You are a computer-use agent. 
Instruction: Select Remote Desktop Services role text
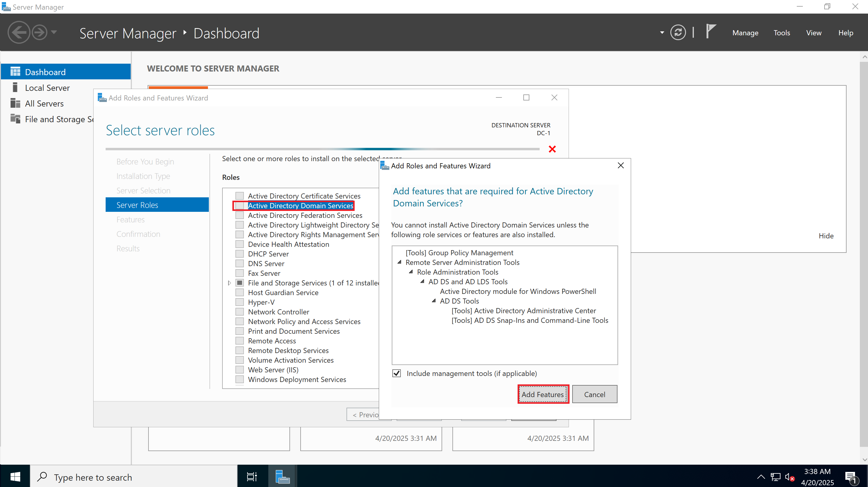tap(288, 351)
